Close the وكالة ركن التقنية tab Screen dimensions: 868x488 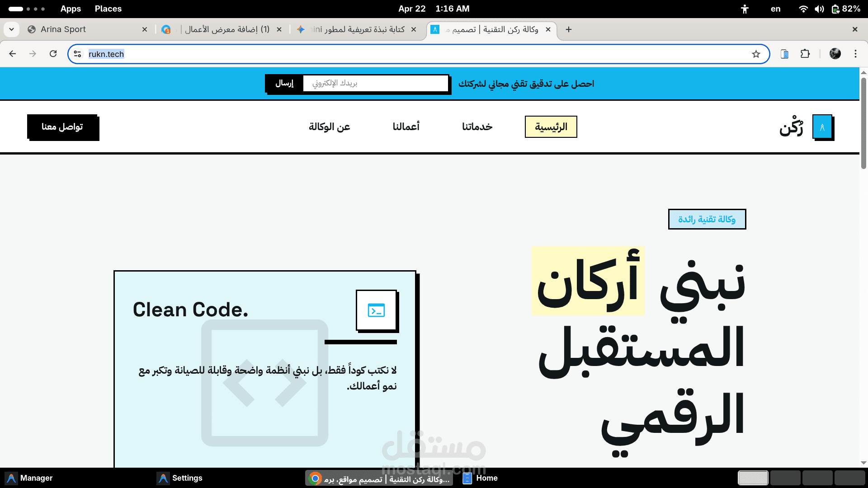pos(548,29)
